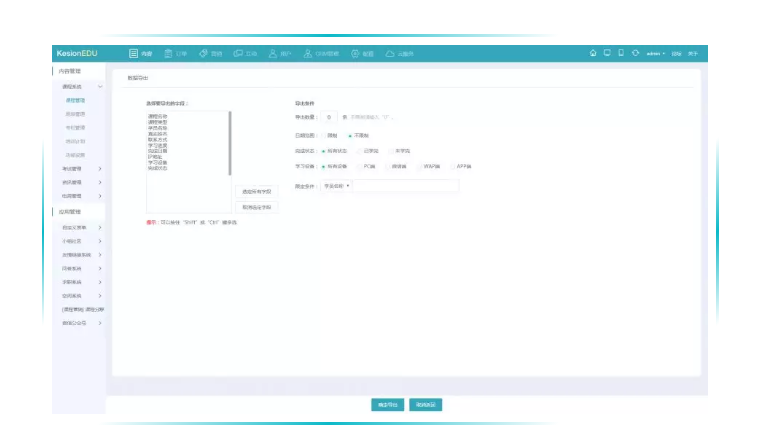Open the 限定条件 field dropdown
The width and height of the screenshot is (768, 443).
click(x=336, y=186)
